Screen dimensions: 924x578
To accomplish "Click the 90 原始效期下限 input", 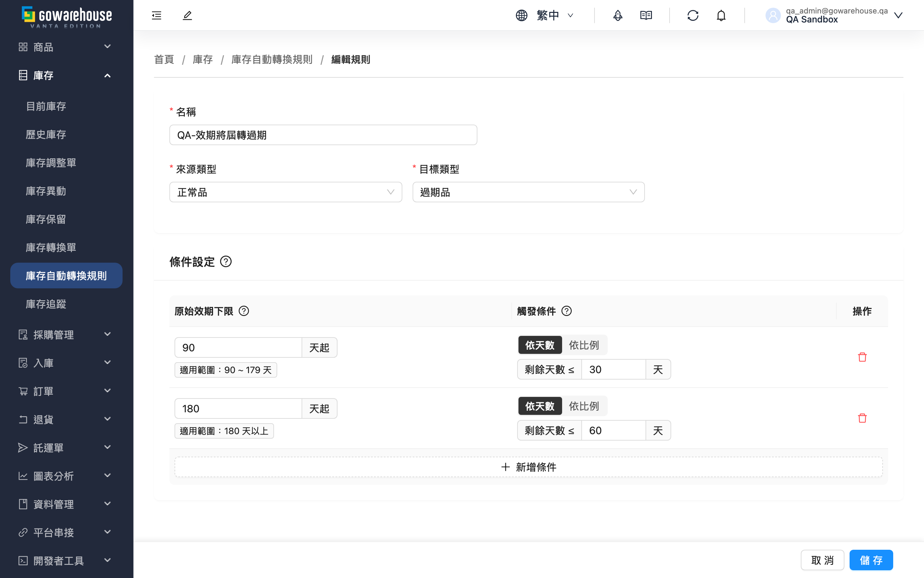I will 238,347.
